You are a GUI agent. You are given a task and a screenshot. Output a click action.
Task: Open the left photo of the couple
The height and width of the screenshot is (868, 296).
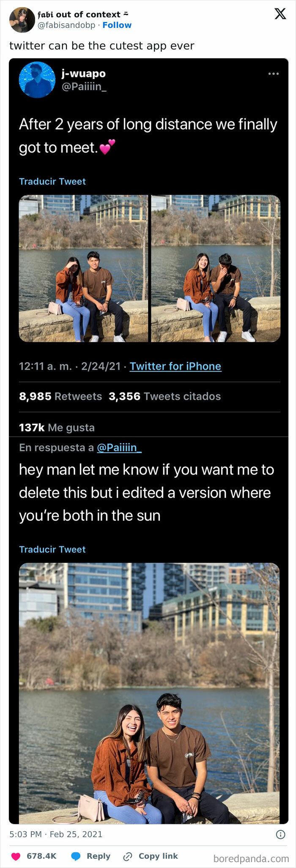[82, 269]
